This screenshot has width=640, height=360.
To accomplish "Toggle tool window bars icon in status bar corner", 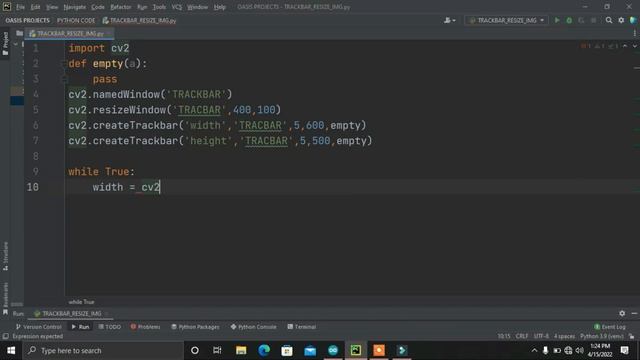I will (x=5, y=336).
